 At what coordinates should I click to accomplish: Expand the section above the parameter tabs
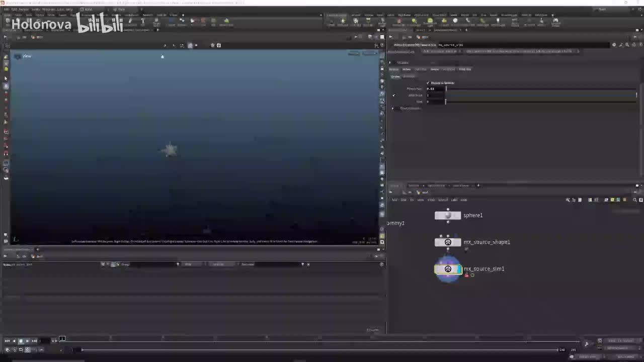[x=390, y=62]
